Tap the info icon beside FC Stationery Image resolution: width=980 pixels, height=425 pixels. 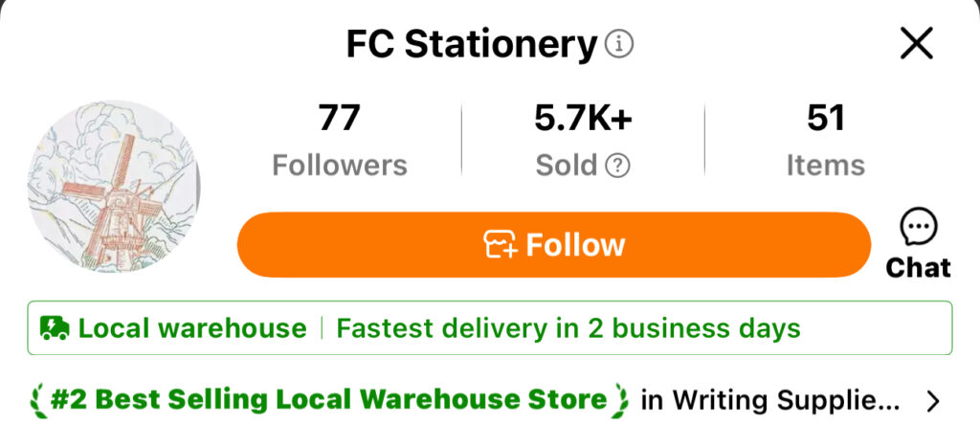[620, 44]
